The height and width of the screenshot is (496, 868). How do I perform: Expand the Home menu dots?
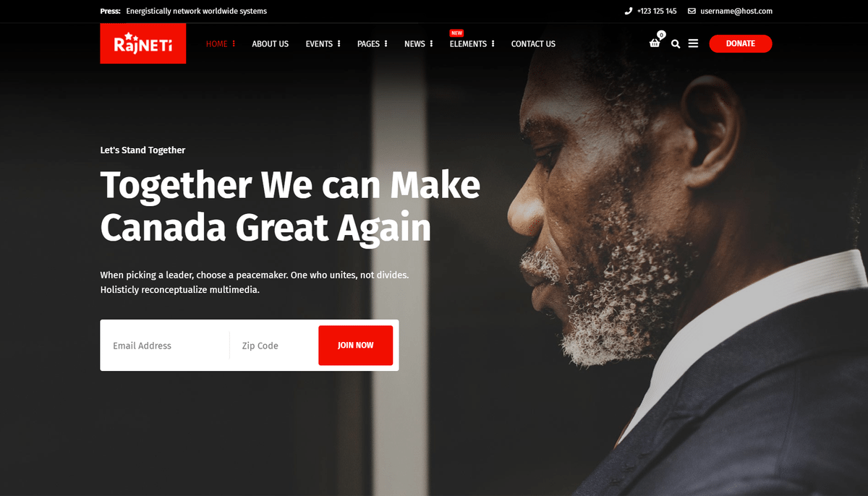coord(234,43)
